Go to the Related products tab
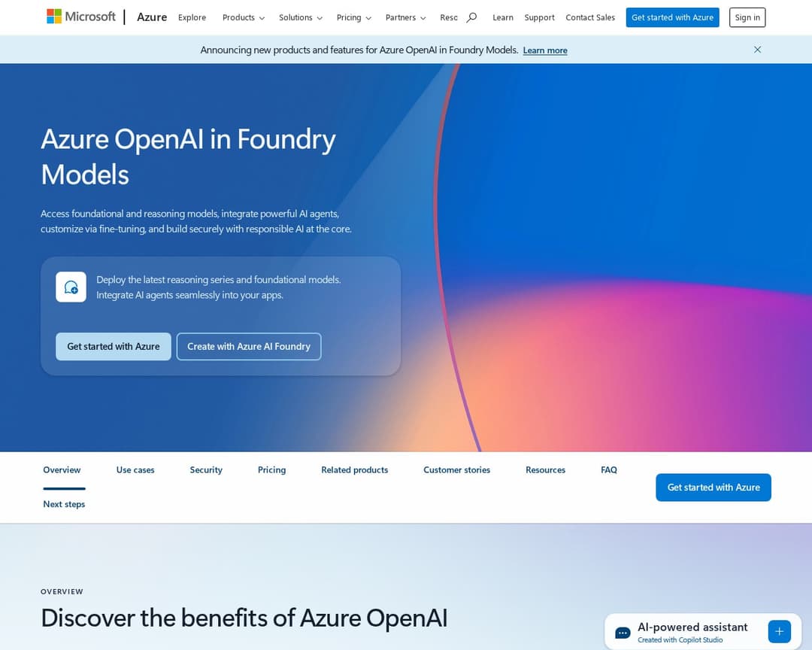Viewport: 812px width, 650px height. click(x=355, y=470)
